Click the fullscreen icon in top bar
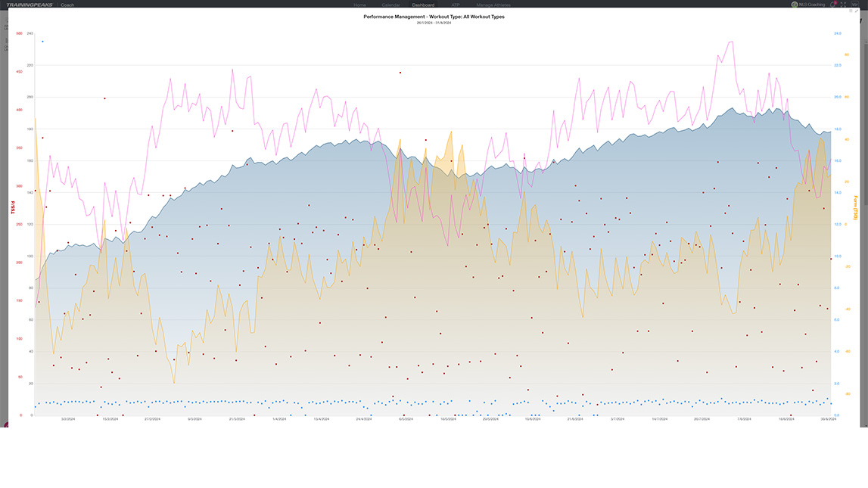The height and width of the screenshot is (488, 868). pyautogui.click(x=843, y=5)
